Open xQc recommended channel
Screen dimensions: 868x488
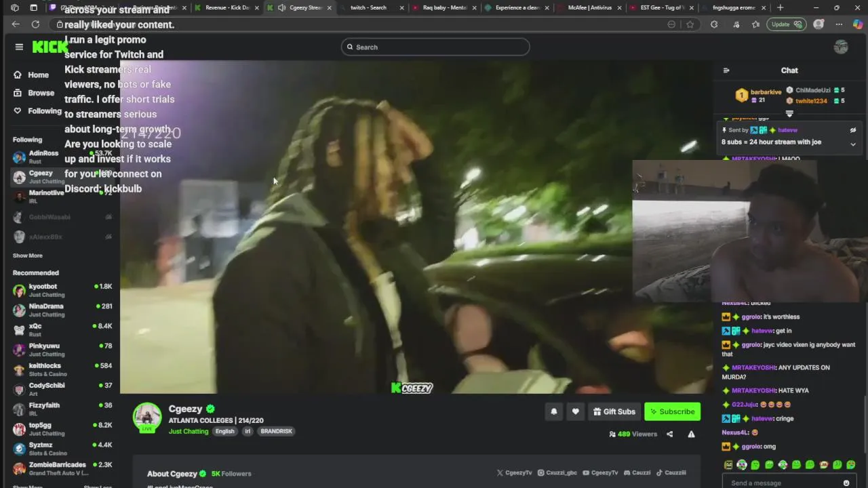(62, 329)
